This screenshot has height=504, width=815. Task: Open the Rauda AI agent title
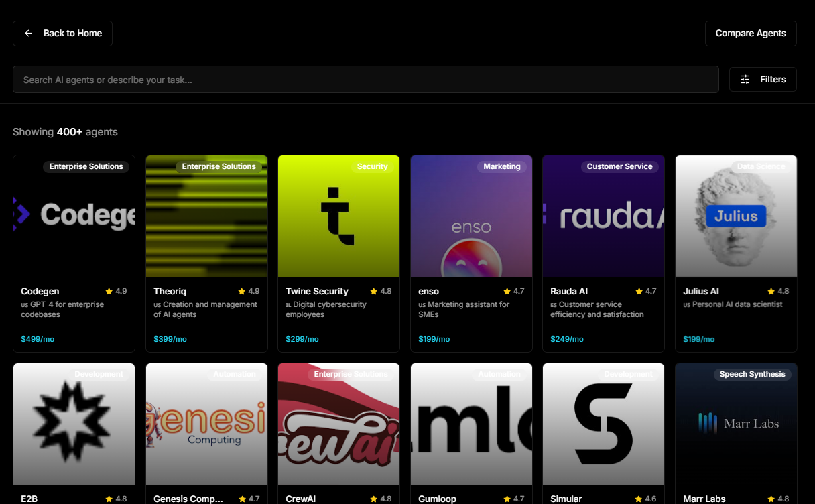[569, 292]
